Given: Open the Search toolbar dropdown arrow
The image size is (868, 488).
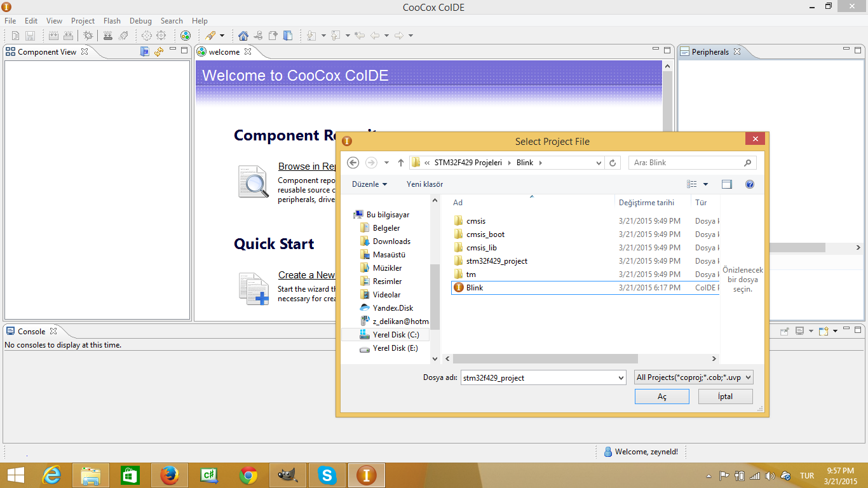Looking at the screenshot, I should [222, 36].
